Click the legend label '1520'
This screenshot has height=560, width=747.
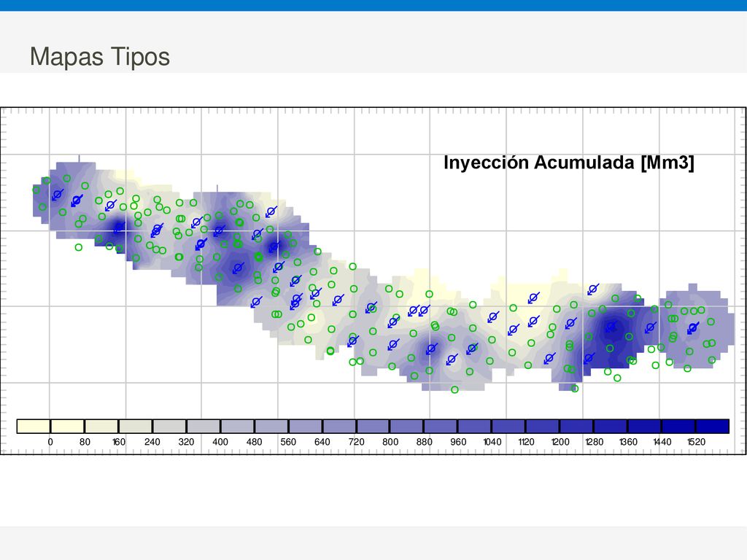696,442
